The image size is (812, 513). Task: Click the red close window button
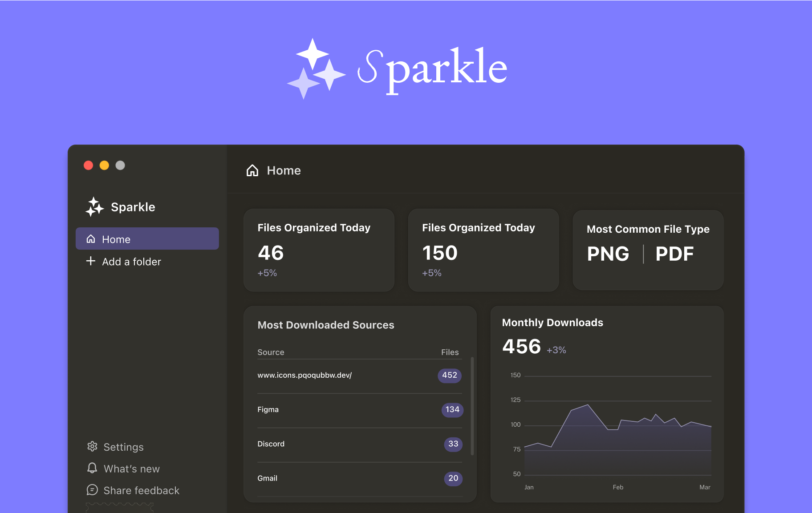click(x=89, y=166)
